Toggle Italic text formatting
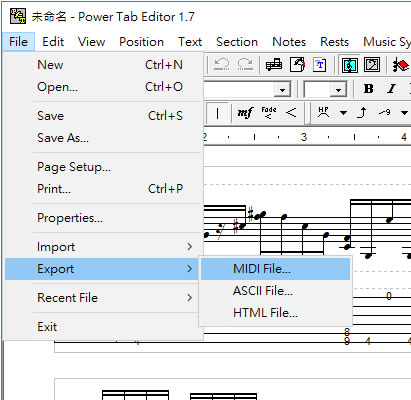411x400 pixels. pyautogui.click(x=392, y=89)
